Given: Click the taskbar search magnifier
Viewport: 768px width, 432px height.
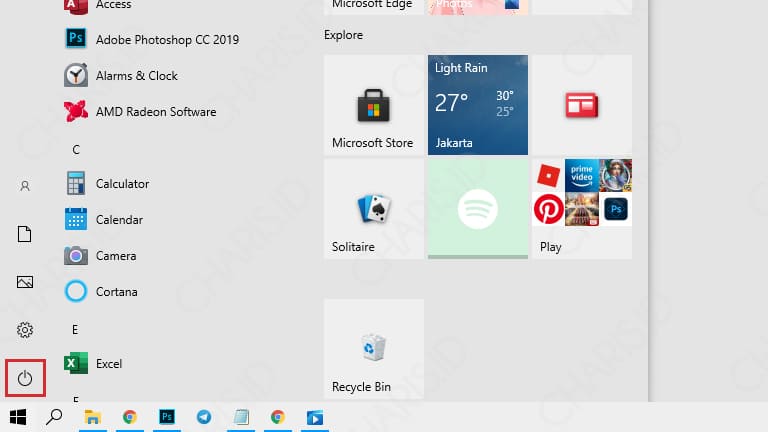Looking at the screenshot, I should coord(54,417).
